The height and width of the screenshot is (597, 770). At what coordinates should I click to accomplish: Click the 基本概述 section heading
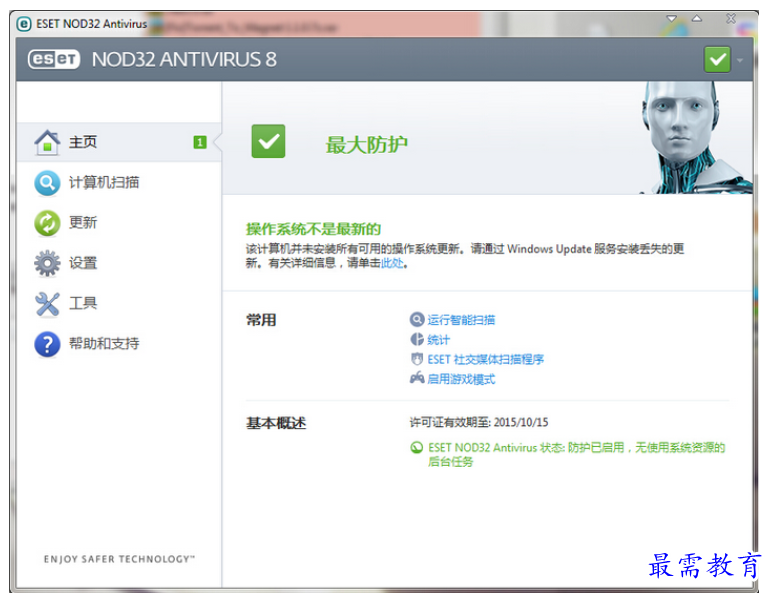click(x=276, y=423)
